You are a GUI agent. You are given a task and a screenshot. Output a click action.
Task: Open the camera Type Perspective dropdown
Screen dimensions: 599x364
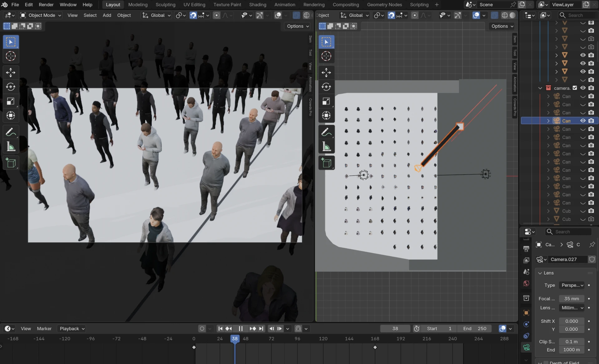pos(572,285)
